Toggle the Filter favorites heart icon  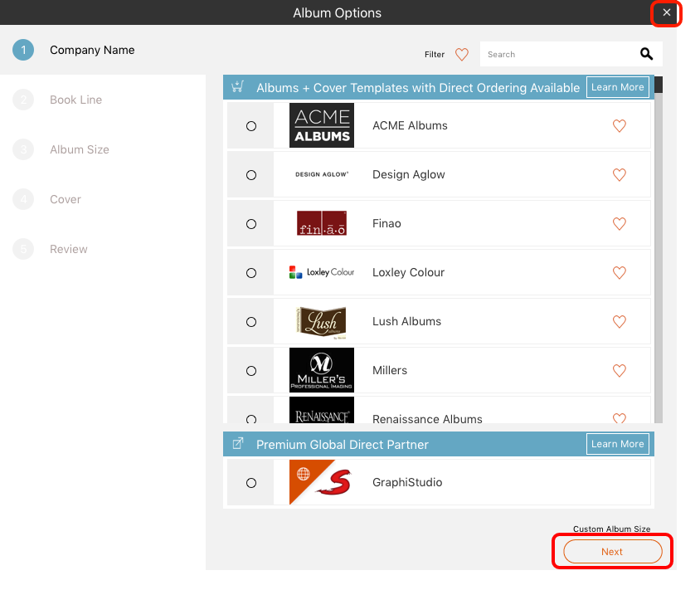point(462,55)
